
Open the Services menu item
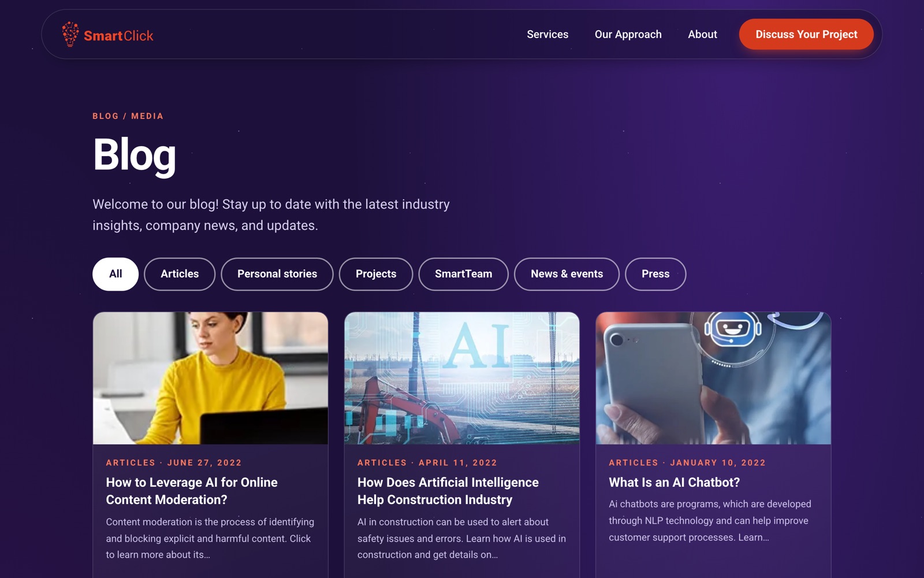coord(547,34)
